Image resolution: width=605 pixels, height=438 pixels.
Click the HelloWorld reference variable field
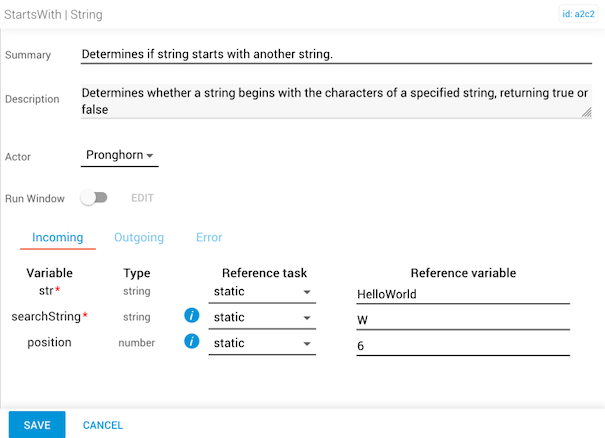(462, 293)
